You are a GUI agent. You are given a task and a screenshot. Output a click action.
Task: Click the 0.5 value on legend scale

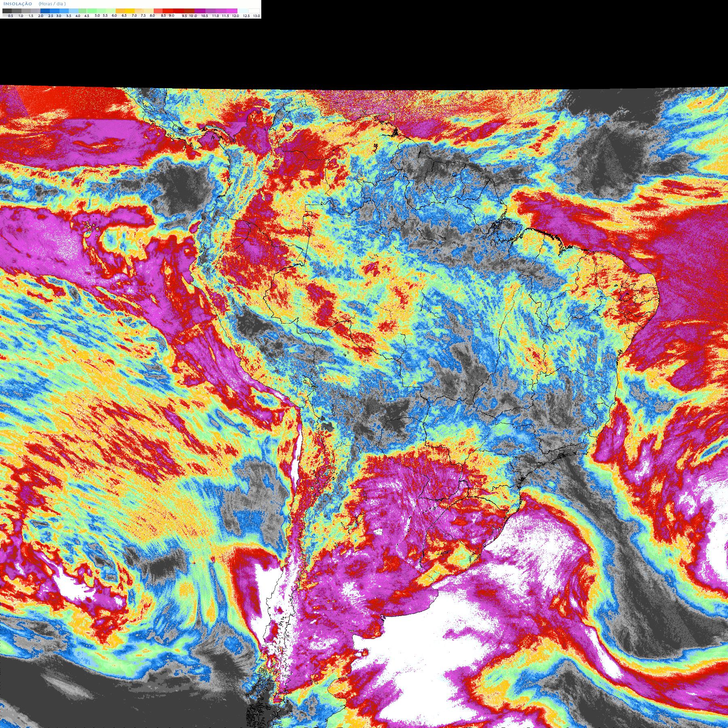coord(11,16)
